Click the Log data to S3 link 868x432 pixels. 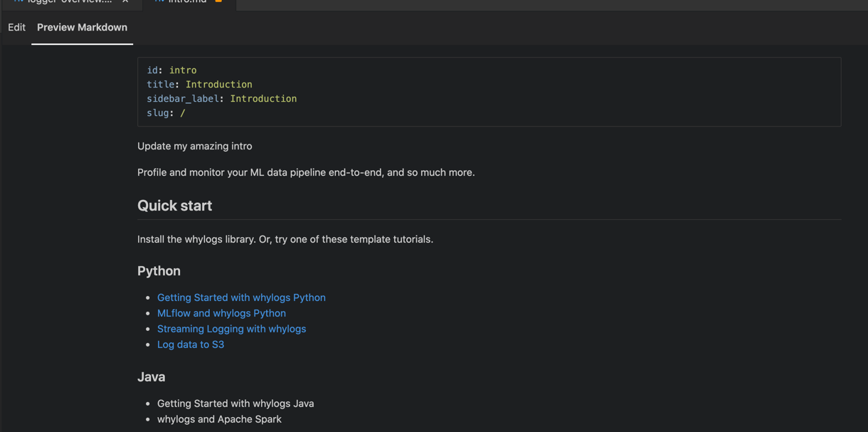coord(191,344)
